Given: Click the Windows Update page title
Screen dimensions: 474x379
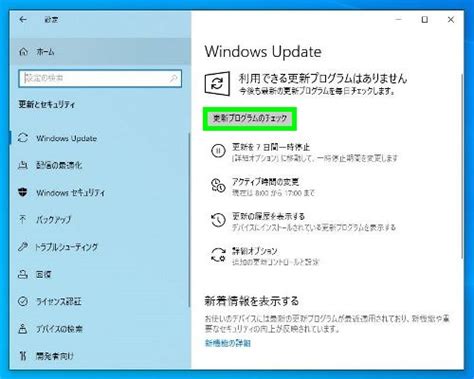Looking at the screenshot, I should point(263,52).
